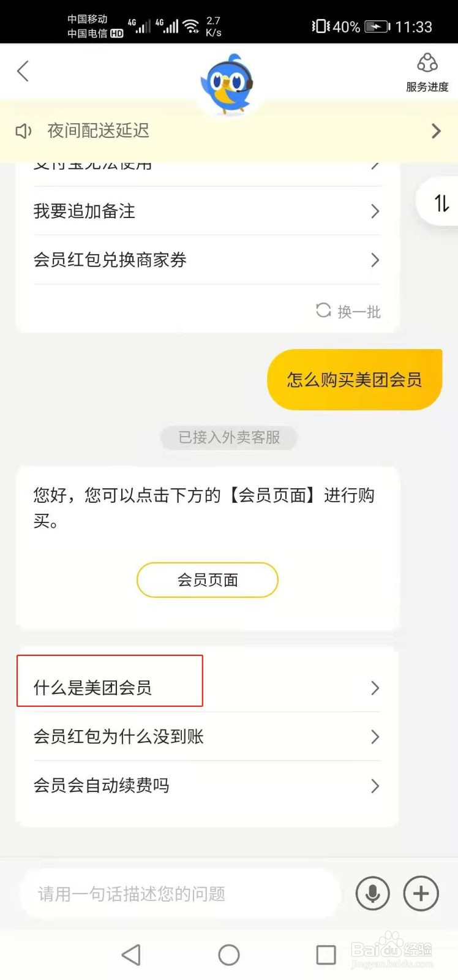Screen dimensions: 458x980
Task: Open the 会员页面 button
Action: 208,580
